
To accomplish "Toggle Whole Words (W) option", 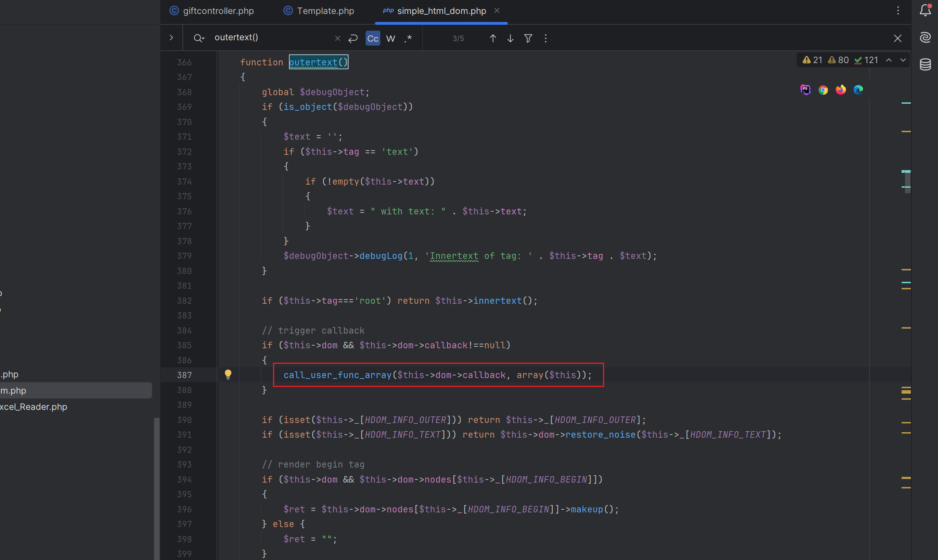I will (x=391, y=38).
